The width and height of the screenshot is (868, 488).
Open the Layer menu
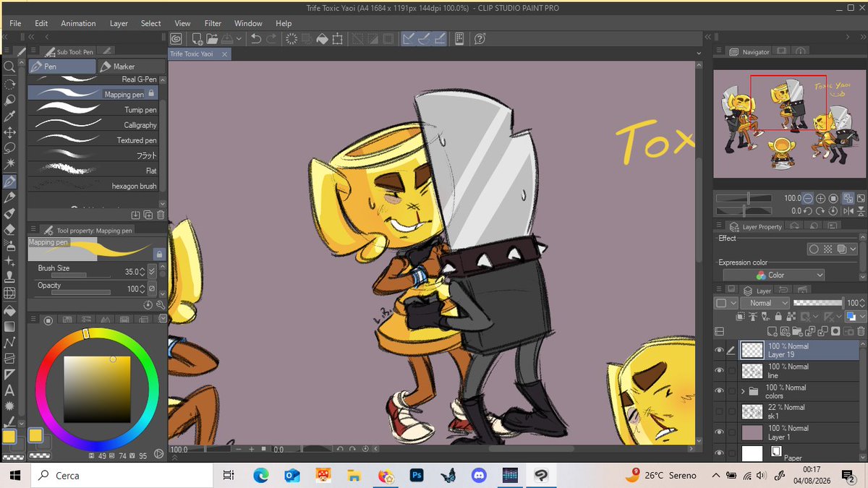coord(119,23)
